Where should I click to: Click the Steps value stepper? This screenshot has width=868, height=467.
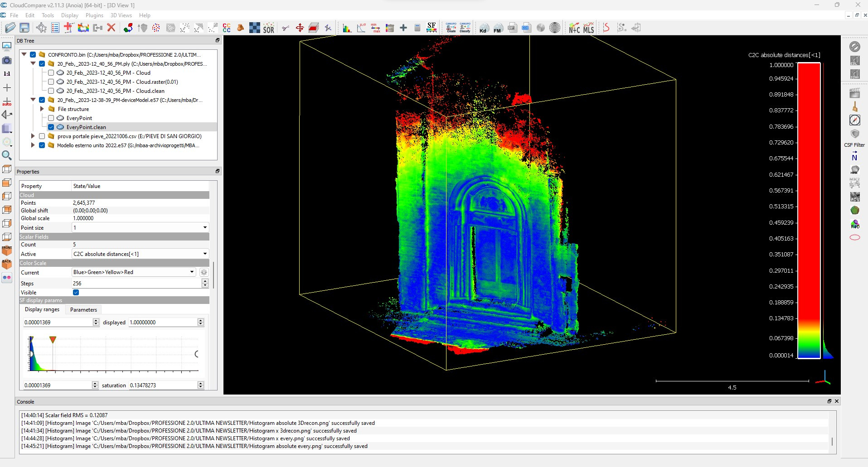205,283
